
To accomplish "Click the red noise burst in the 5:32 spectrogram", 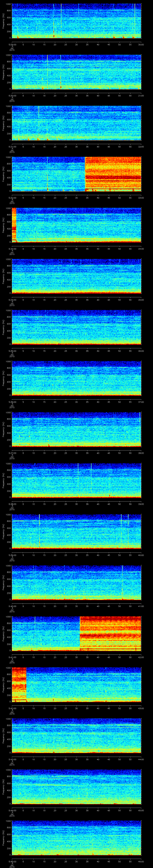I will (113, 174).
